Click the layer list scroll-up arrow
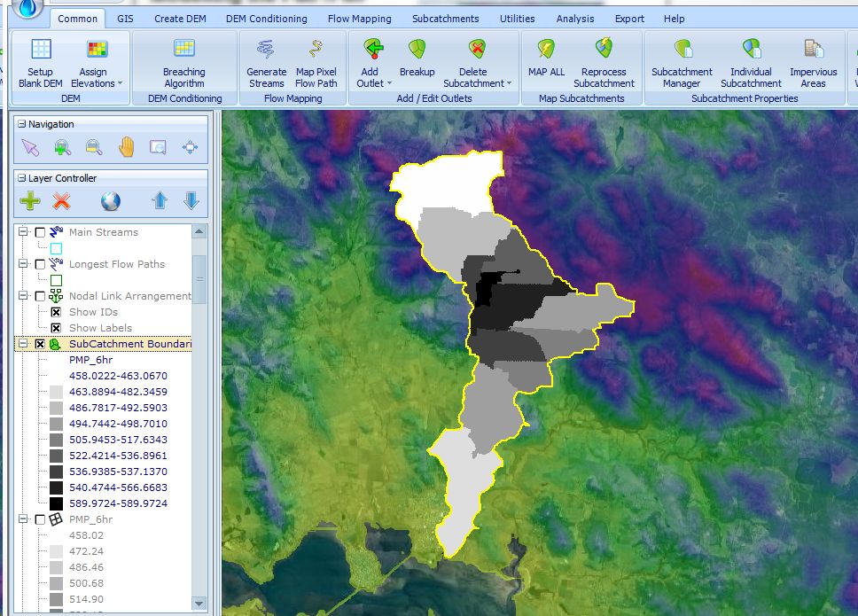Viewport: 858px width, 616px height. 199,232
